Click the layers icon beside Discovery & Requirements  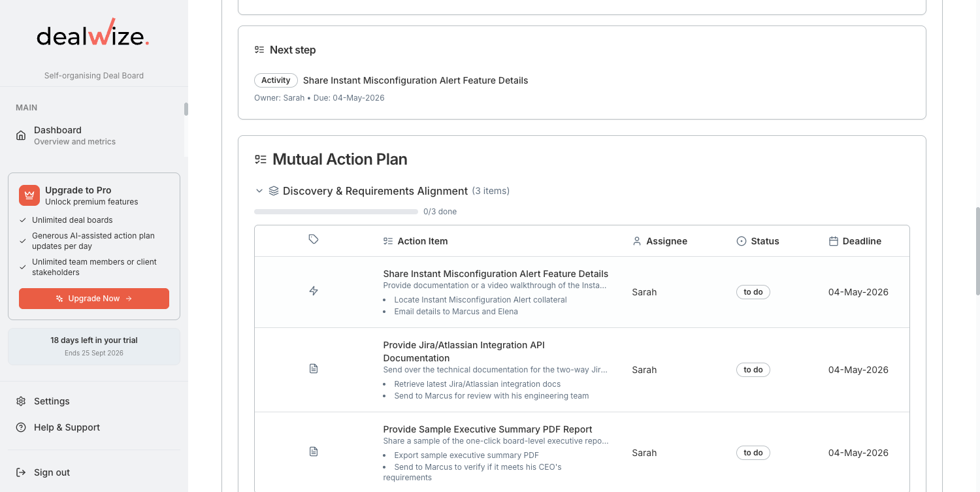274,191
